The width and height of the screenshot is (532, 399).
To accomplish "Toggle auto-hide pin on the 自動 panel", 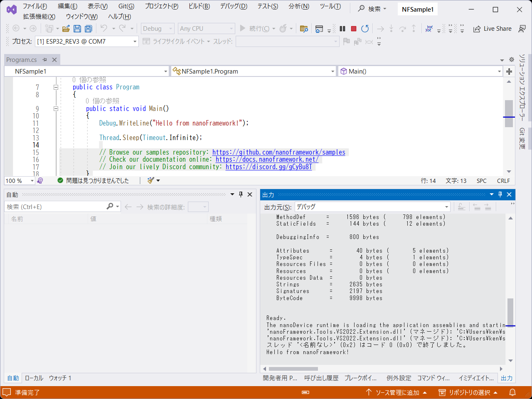I will click(x=241, y=195).
